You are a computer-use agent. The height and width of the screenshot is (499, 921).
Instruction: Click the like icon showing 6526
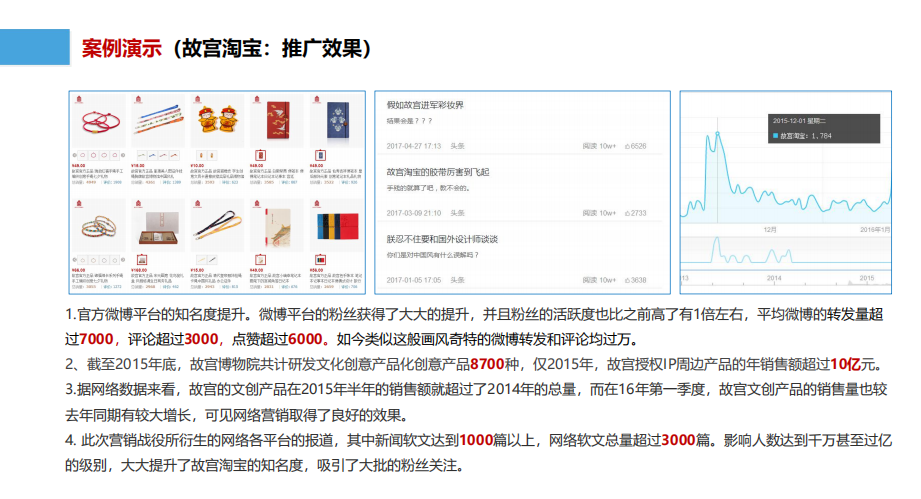(627, 146)
